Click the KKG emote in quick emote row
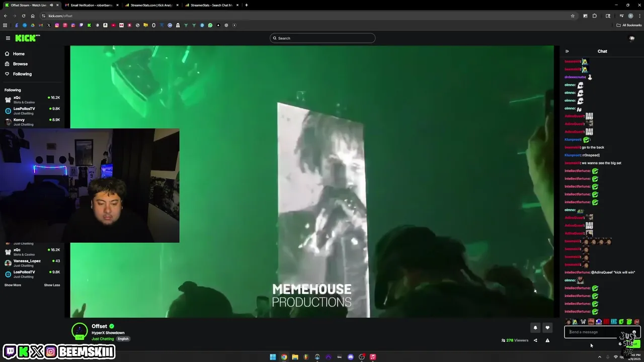644x362 pixels. click(x=614, y=322)
